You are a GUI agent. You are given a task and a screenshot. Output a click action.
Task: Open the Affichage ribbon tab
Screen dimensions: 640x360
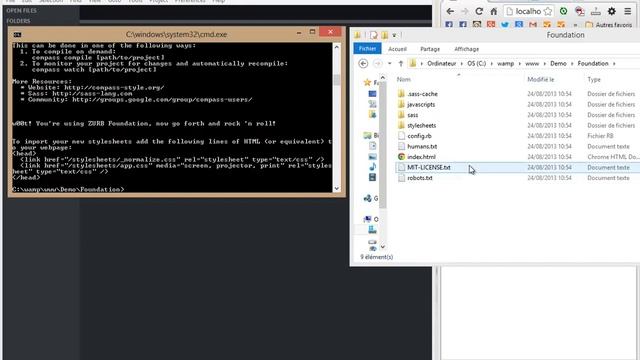point(467,49)
